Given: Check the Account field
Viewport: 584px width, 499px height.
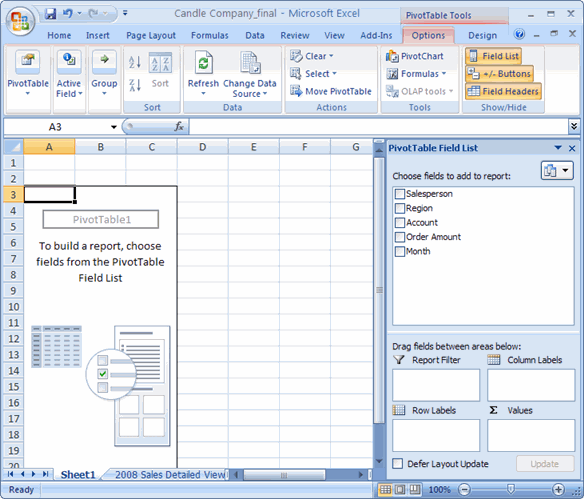Looking at the screenshot, I should (x=400, y=223).
